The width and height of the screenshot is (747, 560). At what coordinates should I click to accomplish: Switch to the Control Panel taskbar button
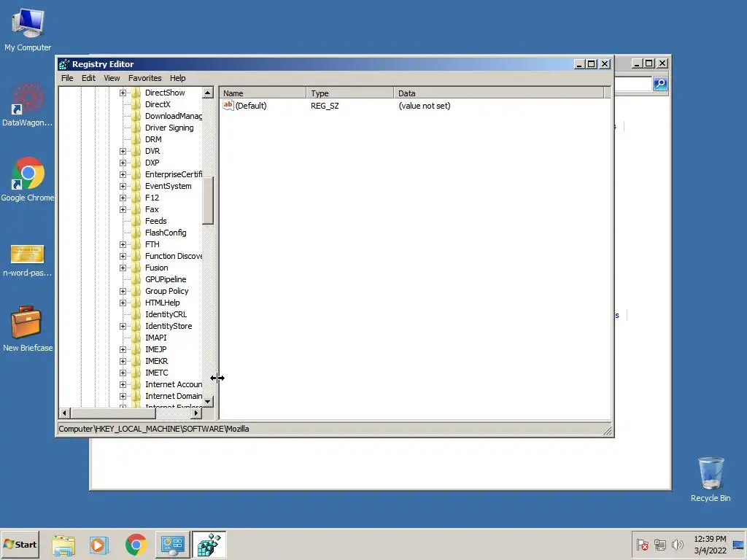click(172, 545)
